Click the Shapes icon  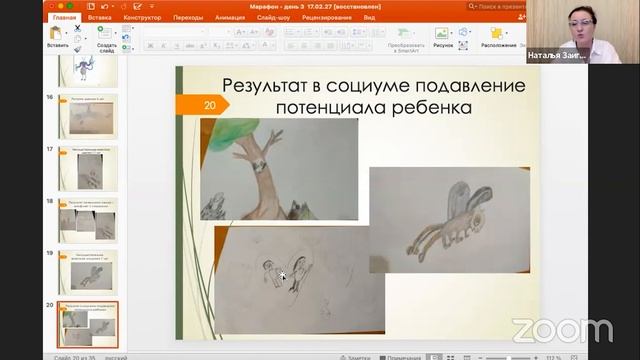(x=462, y=32)
